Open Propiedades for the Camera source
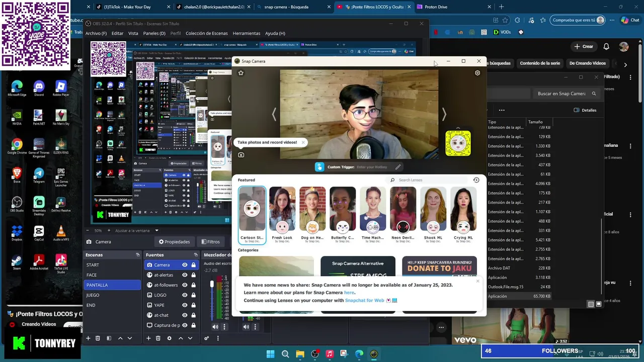Image resolution: width=644 pixels, height=362 pixels. point(174,242)
